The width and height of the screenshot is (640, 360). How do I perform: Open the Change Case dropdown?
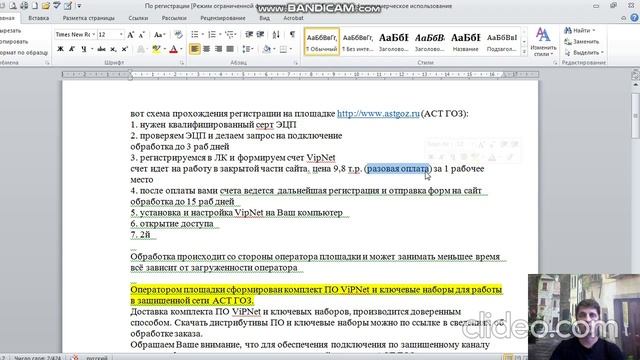(159, 35)
